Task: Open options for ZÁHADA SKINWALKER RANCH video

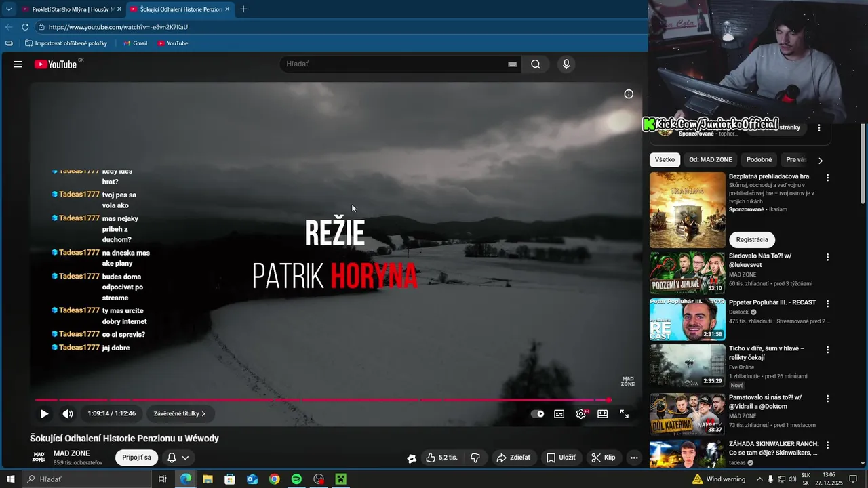Action: pyautogui.click(x=827, y=445)
